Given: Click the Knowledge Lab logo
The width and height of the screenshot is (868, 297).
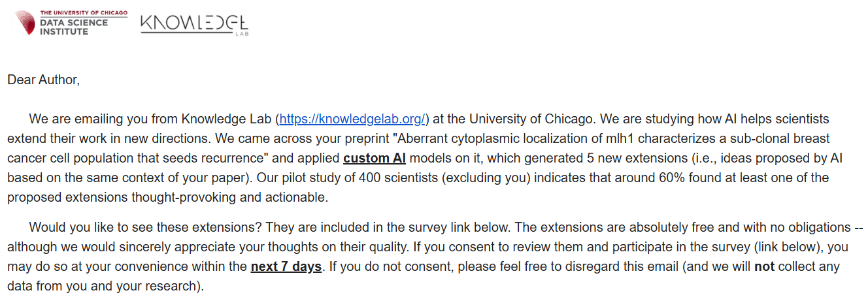Looking at the screenshot, I should (x=194, y=24).
